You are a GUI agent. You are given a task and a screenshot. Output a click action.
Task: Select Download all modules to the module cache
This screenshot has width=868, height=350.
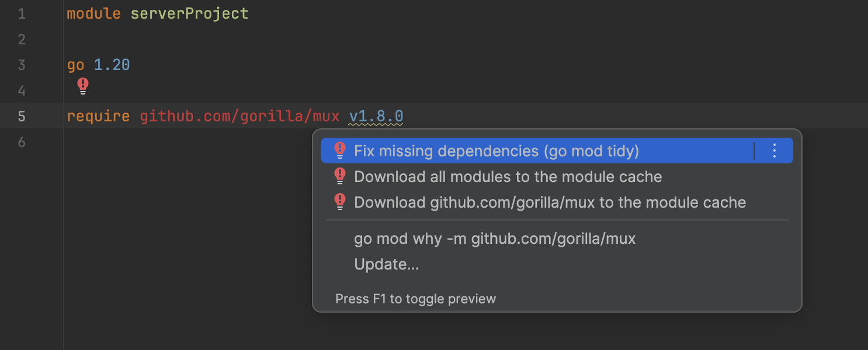tap(508, 176)
